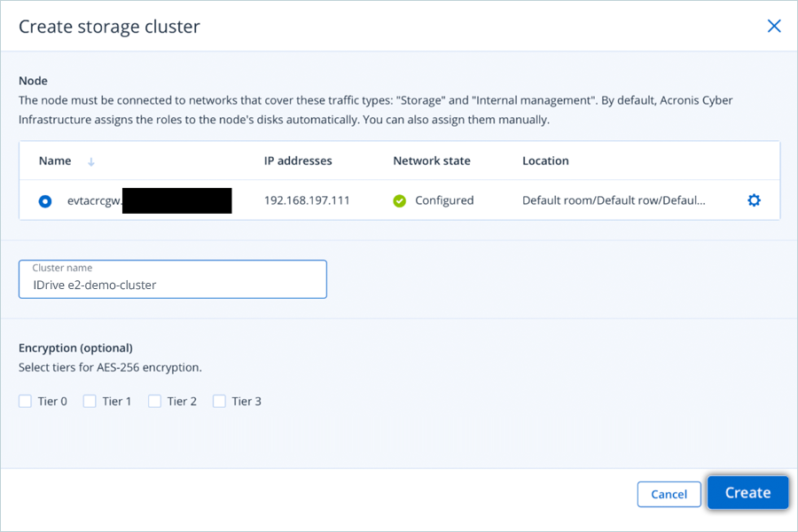Click the Configured network state text
The height and width of the screenshot is (532, 798).
444,201
